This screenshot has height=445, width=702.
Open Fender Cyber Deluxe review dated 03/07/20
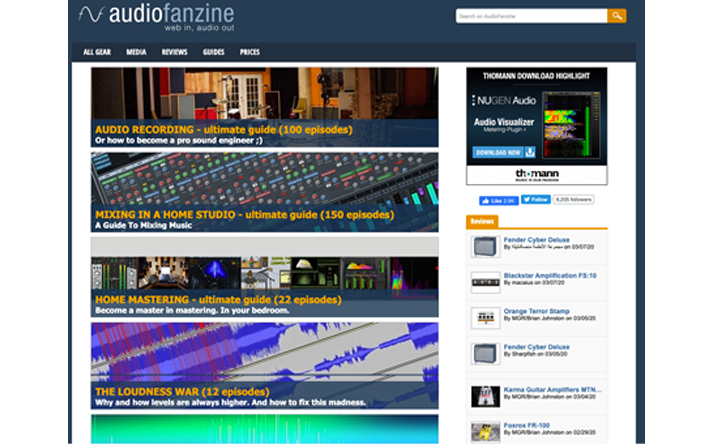tap(536, 240)
